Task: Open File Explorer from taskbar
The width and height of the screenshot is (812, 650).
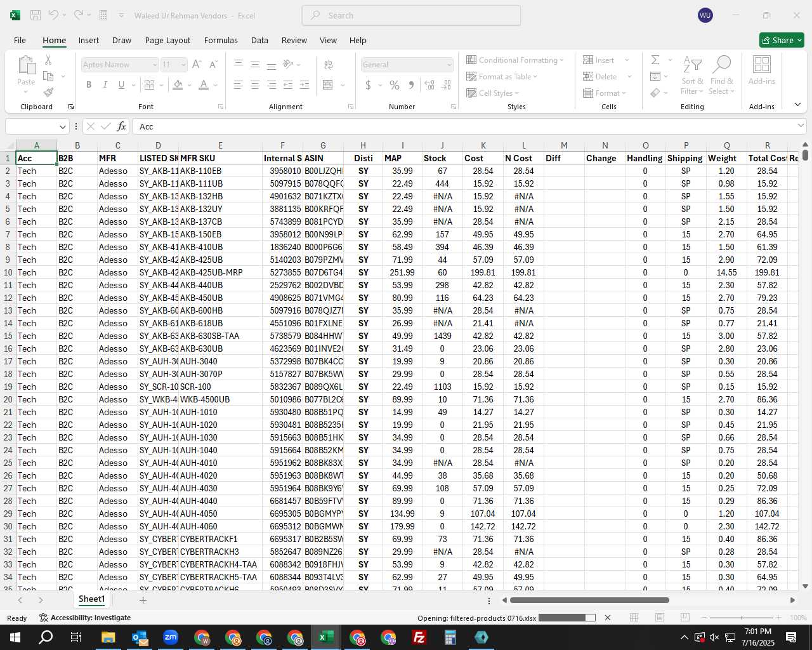Action: coord(108,637)
